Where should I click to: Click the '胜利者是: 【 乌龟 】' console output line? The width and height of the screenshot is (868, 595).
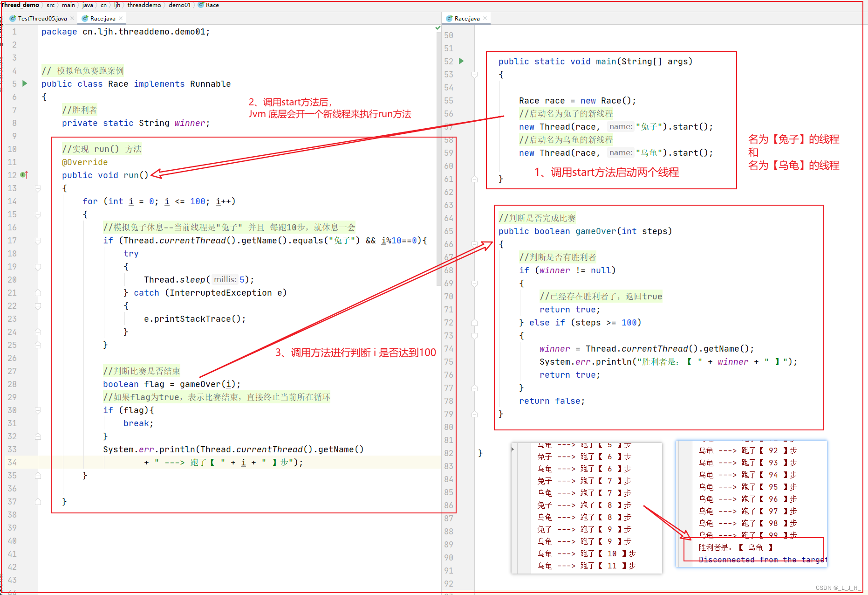[736, 547]
